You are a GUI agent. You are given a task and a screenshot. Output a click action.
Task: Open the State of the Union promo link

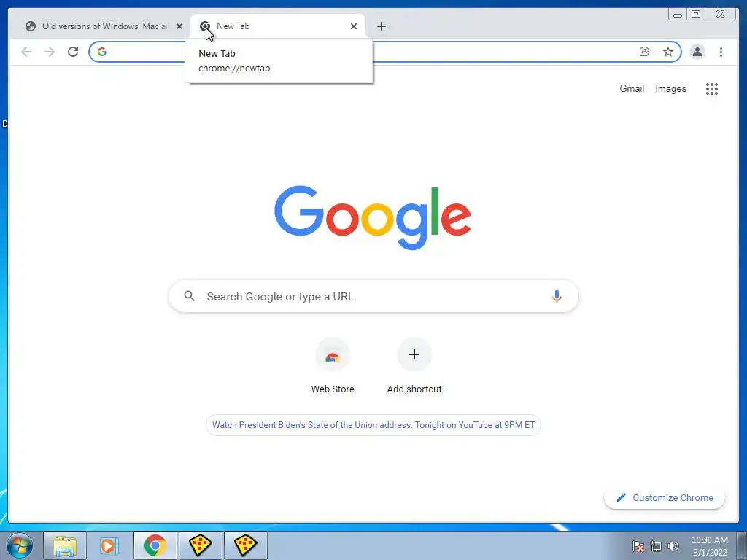[373, 425]
